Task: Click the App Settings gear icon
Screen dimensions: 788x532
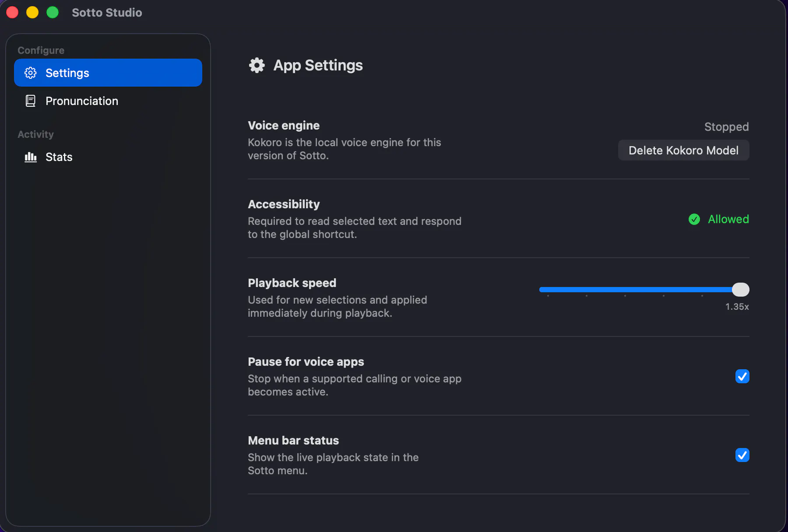Action: click(x=257, y=65)
